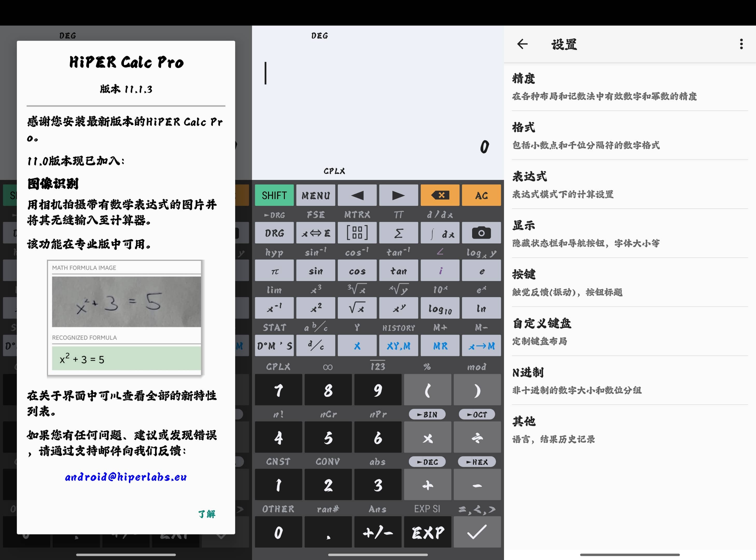This screenshot has height=560, width=756.
Task: Tap the plus key
Action: point(428,485)
